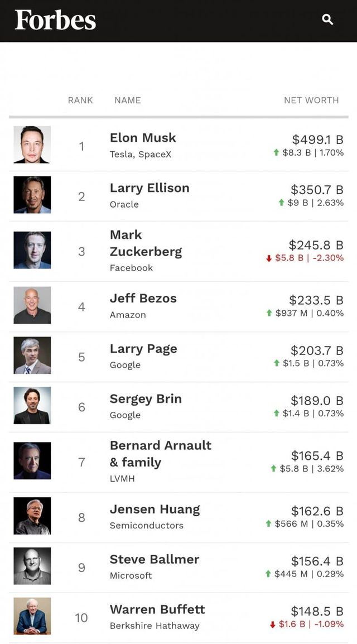
Task: Click Mark Zuckerberg's $245.8 B net worth
Action: pyautogui.click(x=316, y=245)
